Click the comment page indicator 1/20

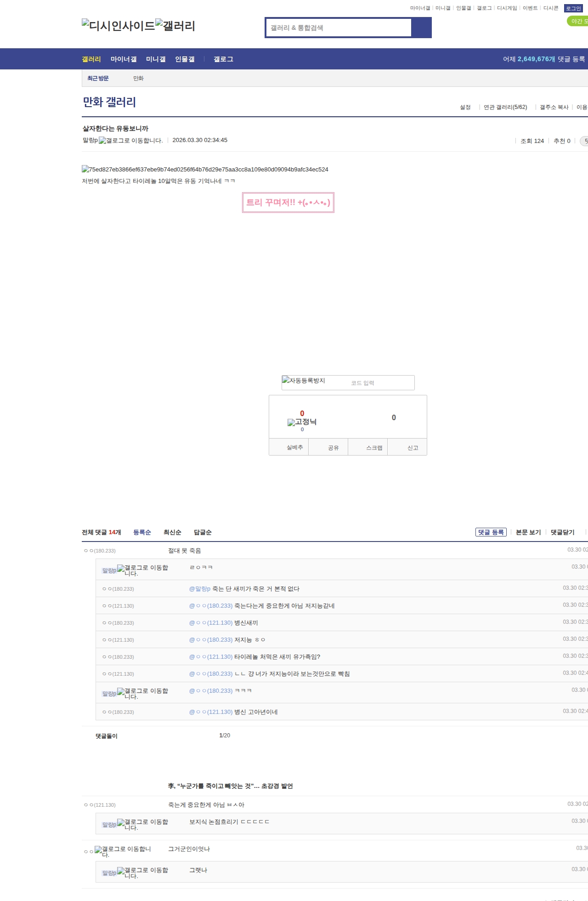[x=225, y=736]
